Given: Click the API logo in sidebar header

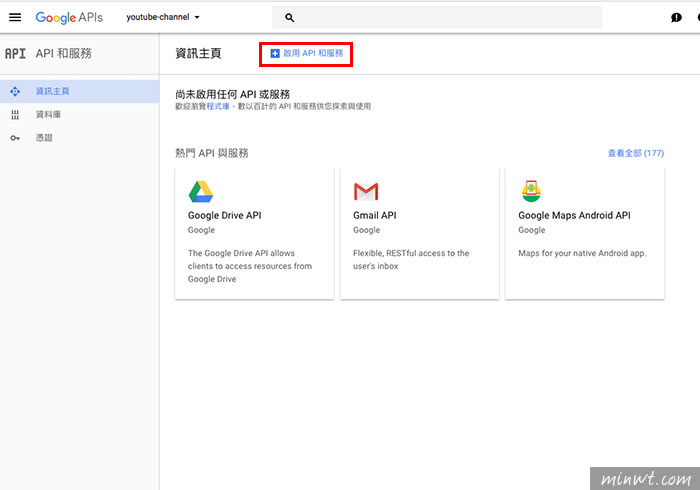Looking at the screenshot, I should point(15,54).
